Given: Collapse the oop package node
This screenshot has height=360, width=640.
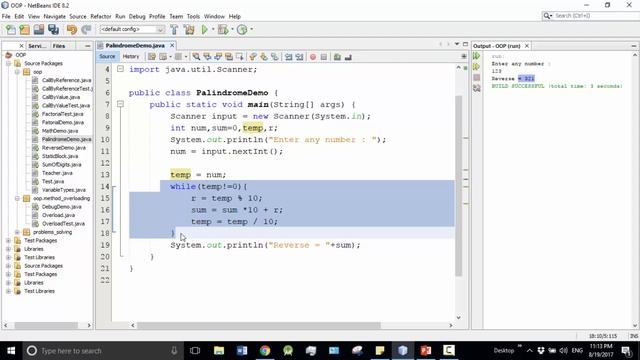Looking at the screenshot, I should [x=17, y=72].
